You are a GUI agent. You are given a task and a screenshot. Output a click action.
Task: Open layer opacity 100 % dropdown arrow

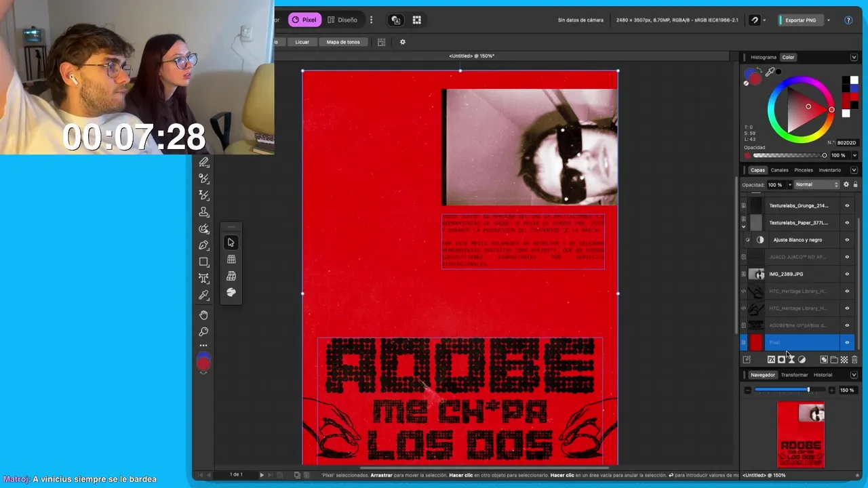click(789, 184)
